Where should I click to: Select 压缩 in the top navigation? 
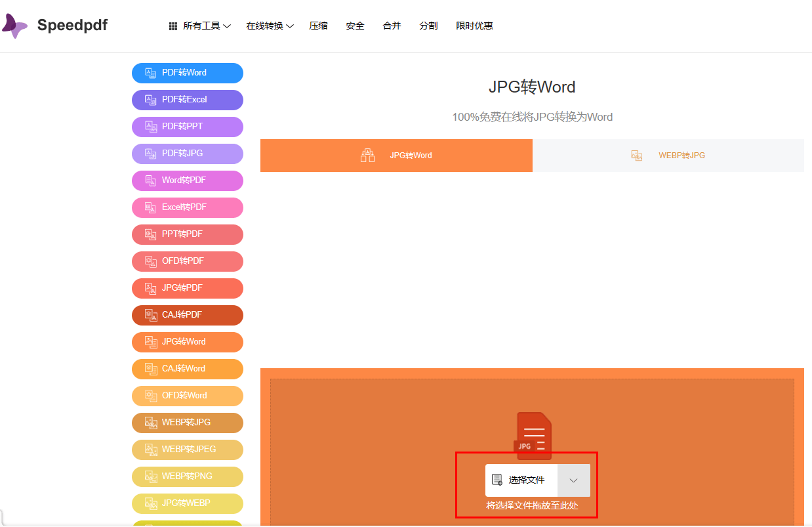coord(319,26)
